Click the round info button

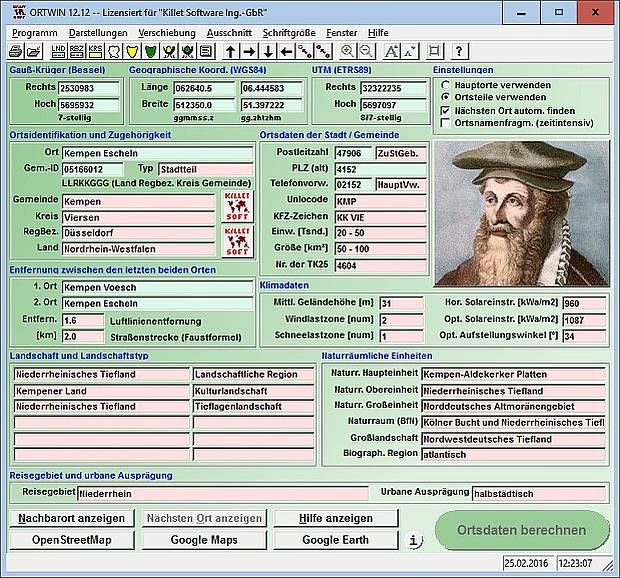pyautogui.click(x=414, y=540)
